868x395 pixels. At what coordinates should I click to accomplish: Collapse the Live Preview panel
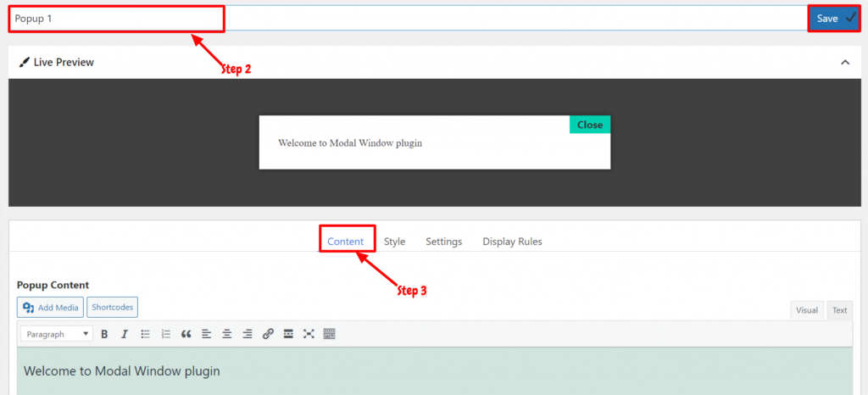coord(845,63)
